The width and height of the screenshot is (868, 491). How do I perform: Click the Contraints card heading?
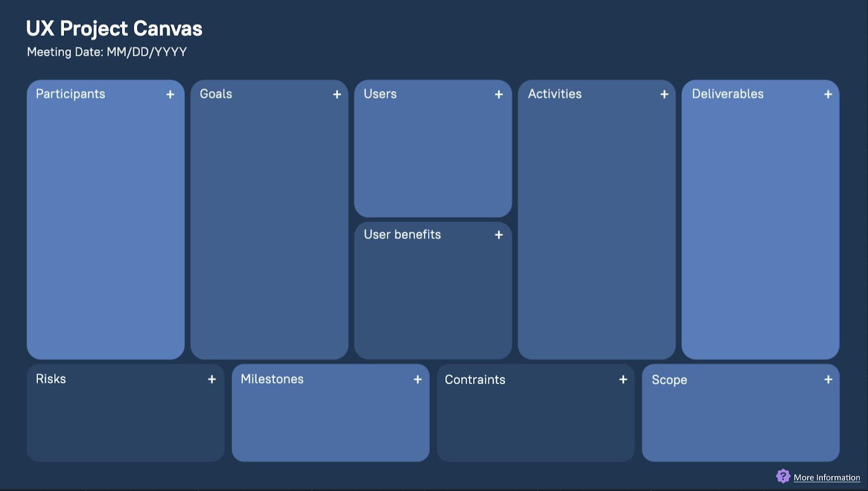point(475,380)
